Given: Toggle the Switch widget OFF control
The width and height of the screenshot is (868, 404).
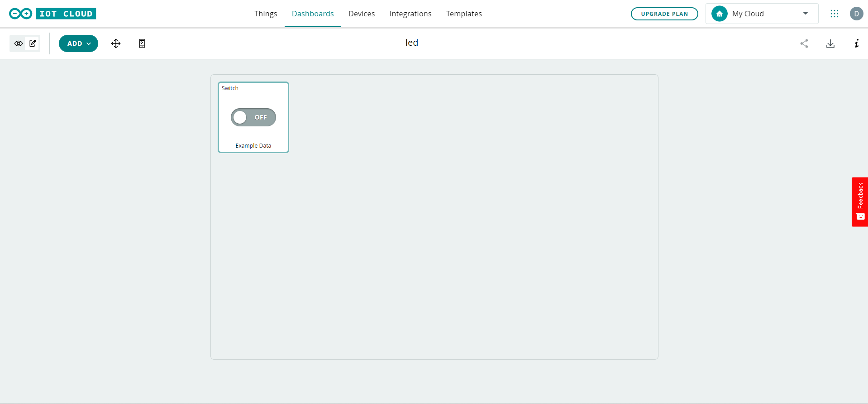Looking at the screenshot, I should [253, 117].
